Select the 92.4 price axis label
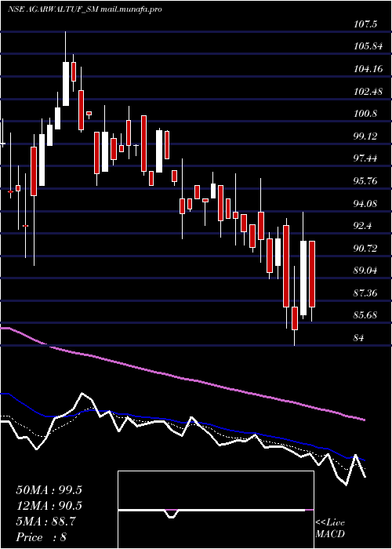This screenshot has width=392, height=549. tap(364, 226)
